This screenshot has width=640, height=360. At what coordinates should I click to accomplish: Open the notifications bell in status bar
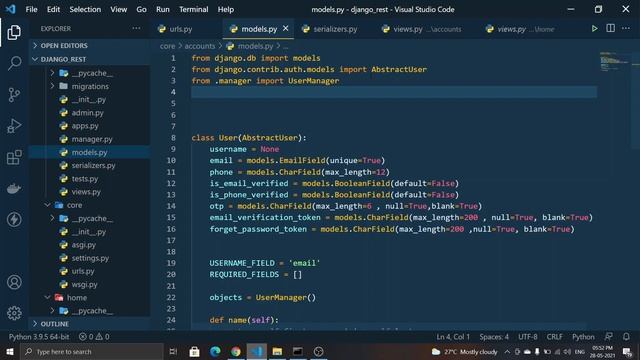(x=626, y=337)
